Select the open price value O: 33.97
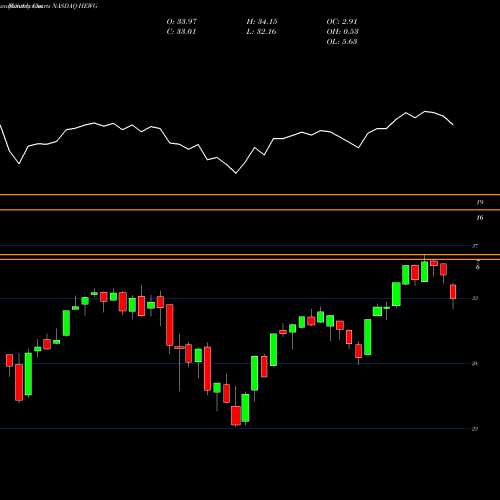Viewport: 500px width, 500px height. click(x=182, y=22)
